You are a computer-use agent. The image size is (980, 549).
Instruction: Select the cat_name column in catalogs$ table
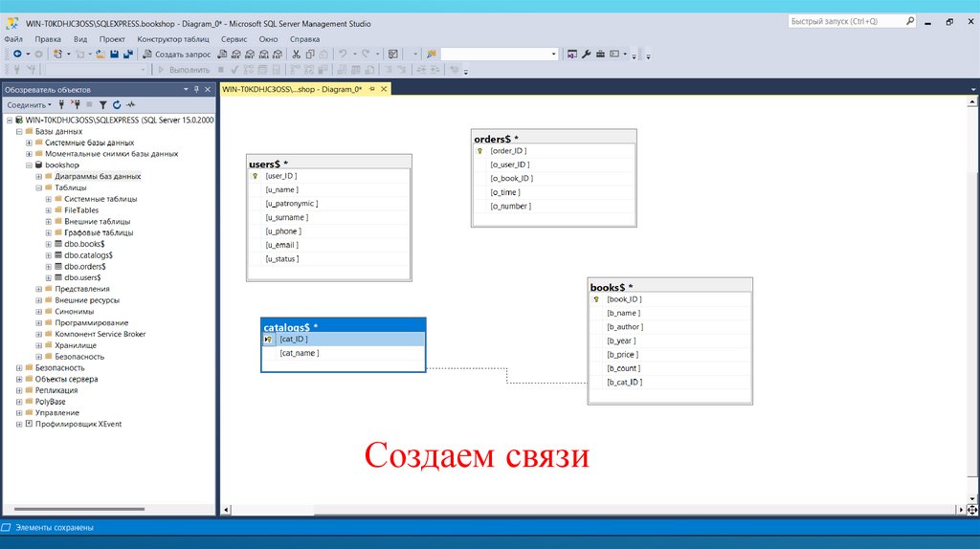tap(300, 353)
